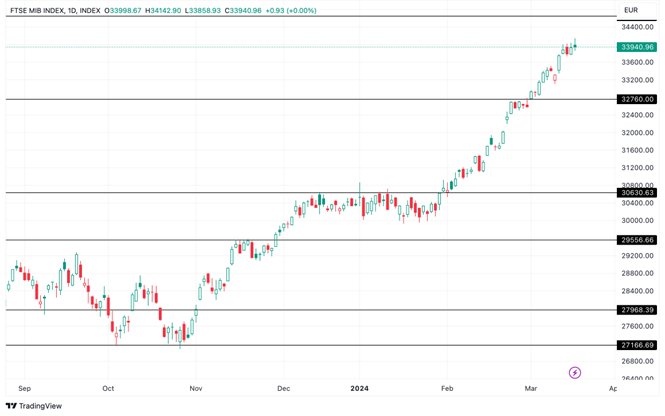Click the 32760.00 horizontal line label
This screenshot has width=665, height=416.
[637, 99]
